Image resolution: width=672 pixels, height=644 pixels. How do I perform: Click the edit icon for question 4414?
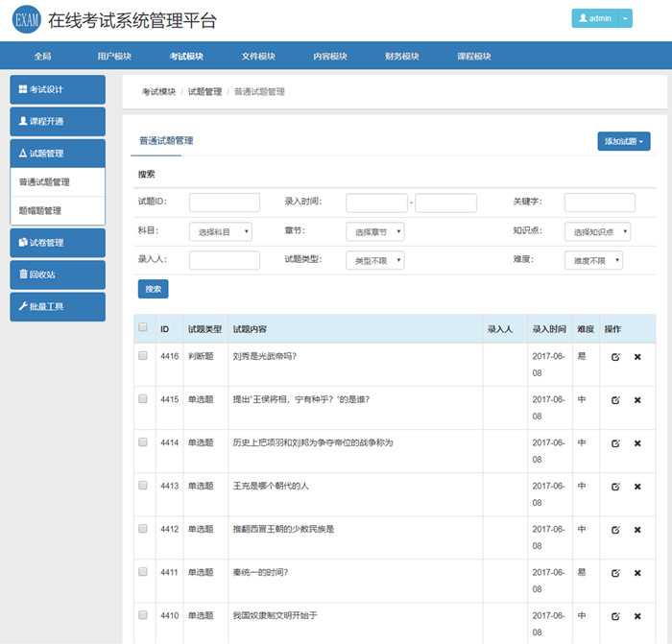pyautogui.click(x=615, y=443)
